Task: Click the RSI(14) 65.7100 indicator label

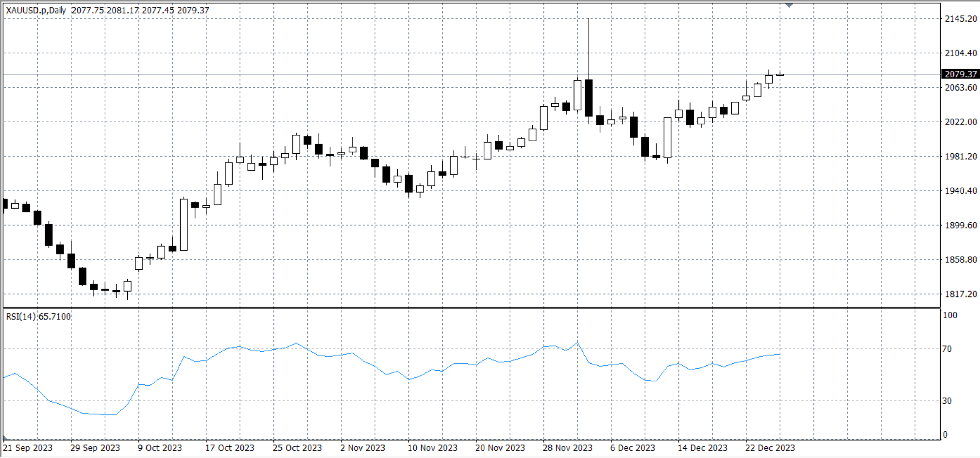Action: pos(38,316)
